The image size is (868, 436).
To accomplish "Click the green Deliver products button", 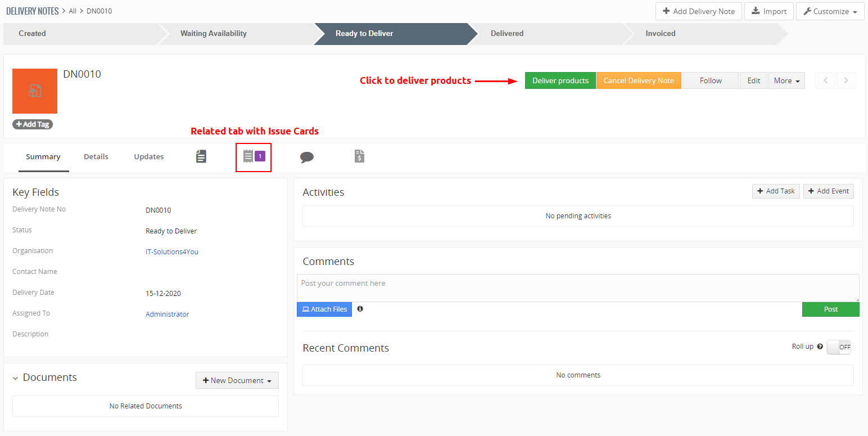I will [x=560, y=80].
